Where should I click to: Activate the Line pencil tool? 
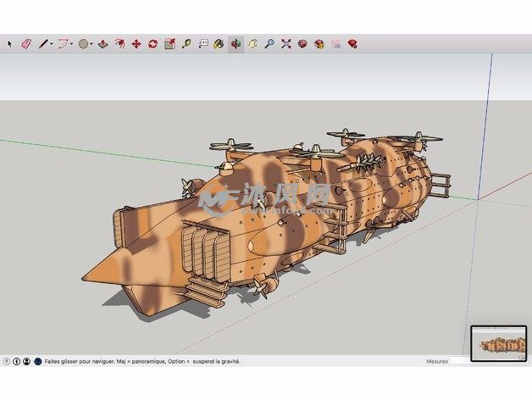pyautogui.click(x=42, y=43)
